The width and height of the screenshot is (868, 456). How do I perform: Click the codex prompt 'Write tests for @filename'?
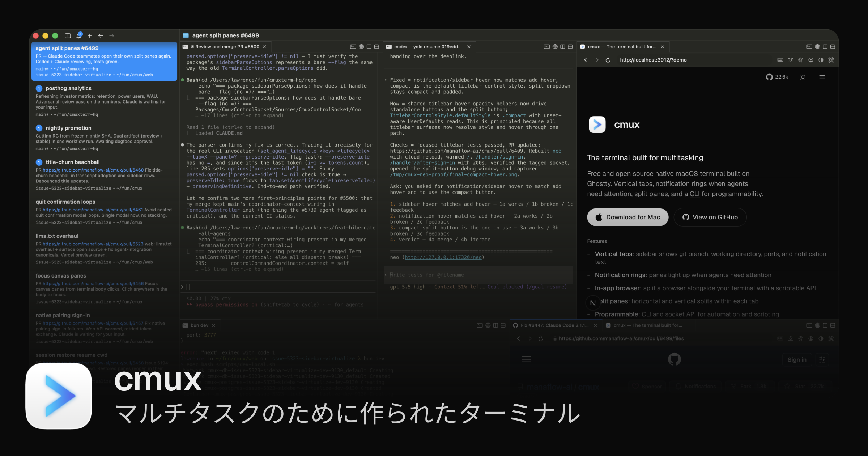coord(479,275)
